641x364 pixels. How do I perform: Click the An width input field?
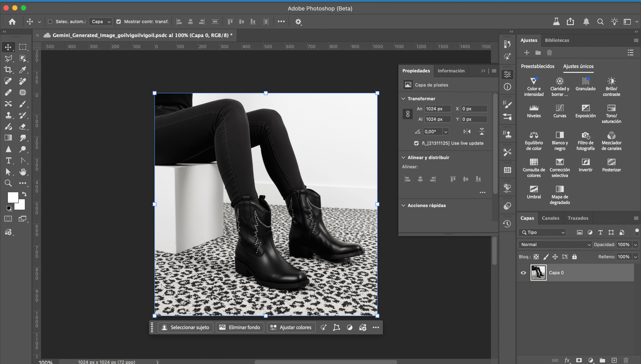(437, 109)
